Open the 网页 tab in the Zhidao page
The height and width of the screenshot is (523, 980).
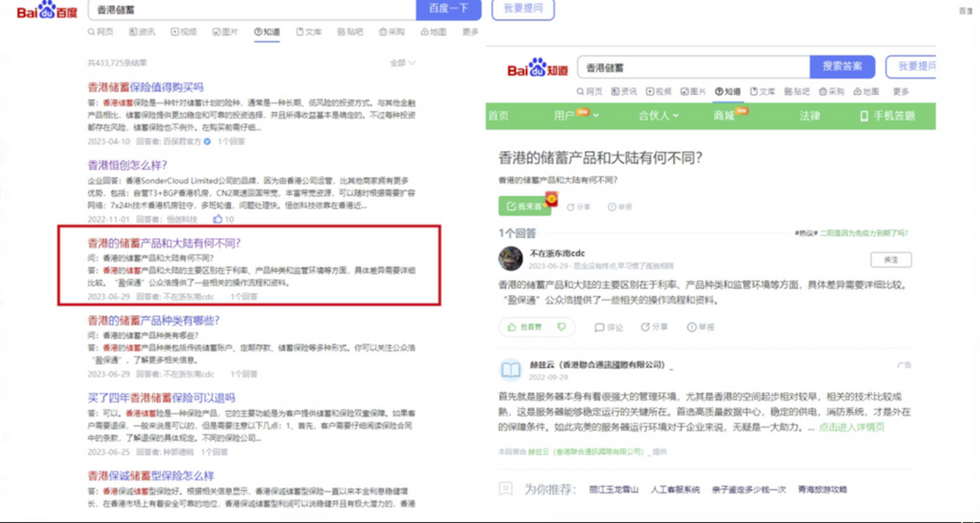[589, 92]
